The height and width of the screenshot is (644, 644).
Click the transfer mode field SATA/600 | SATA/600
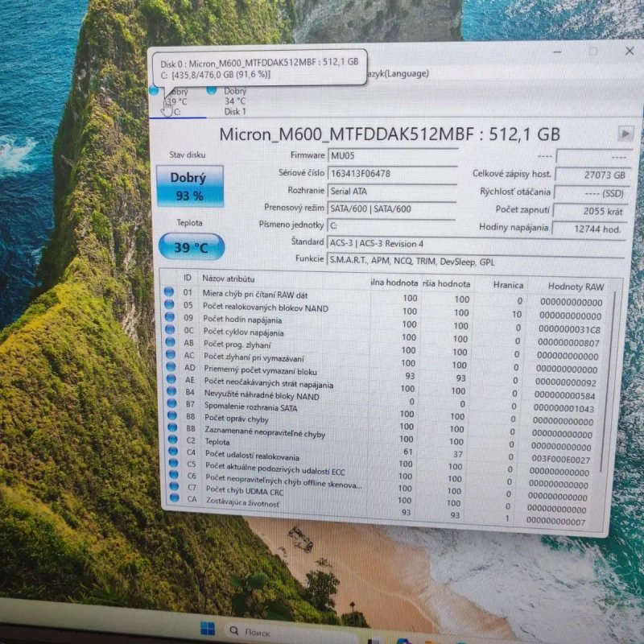391,208
